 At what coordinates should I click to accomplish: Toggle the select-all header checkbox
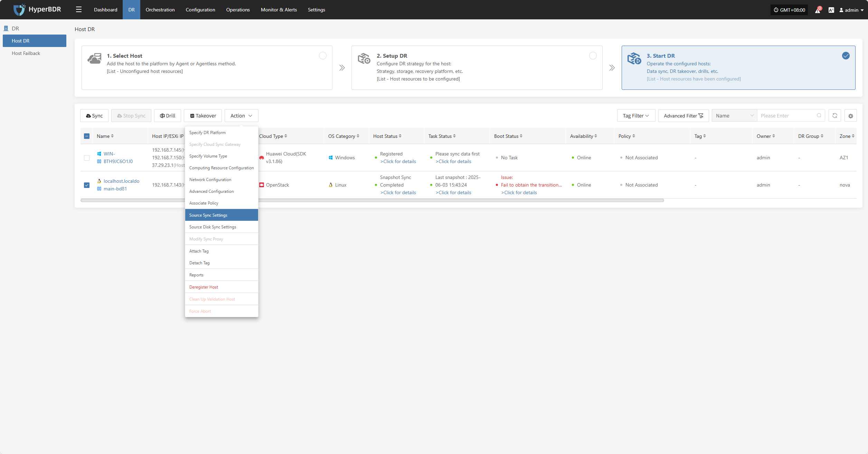click(87, 136)
